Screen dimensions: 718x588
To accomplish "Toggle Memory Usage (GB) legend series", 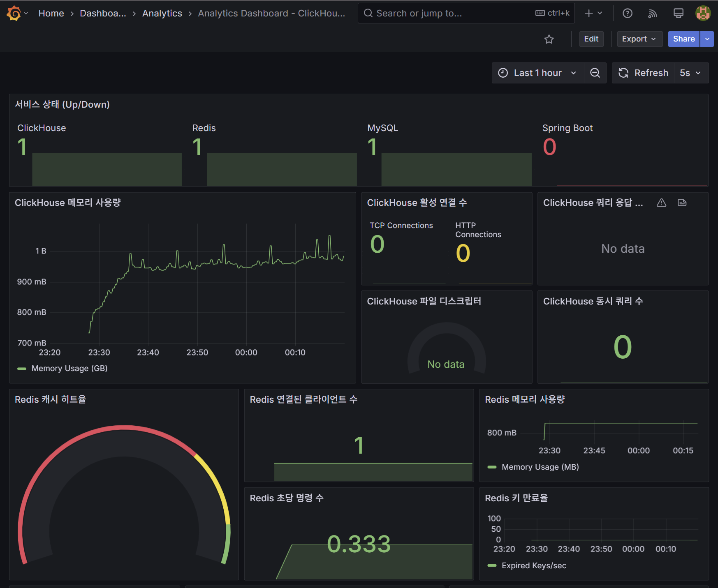I will tap(69, 368).
